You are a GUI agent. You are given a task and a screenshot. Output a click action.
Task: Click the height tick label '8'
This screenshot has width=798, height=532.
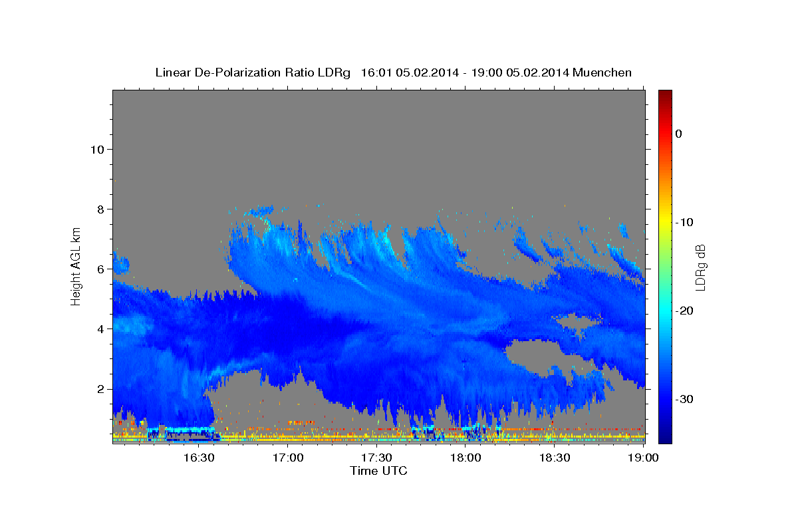(100, 209)
